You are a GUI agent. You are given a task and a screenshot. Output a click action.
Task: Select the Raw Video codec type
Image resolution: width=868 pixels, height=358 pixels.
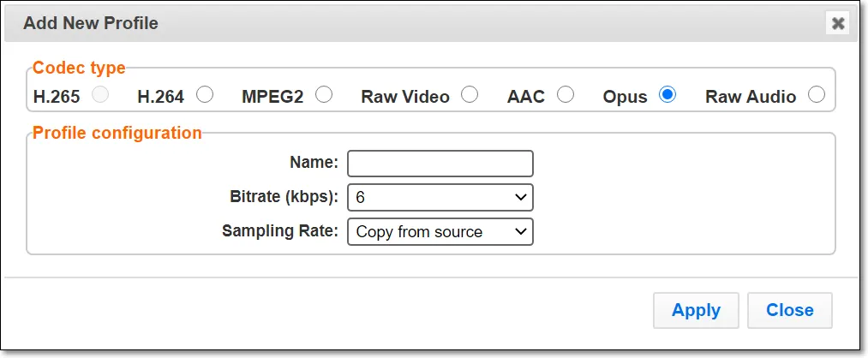[x=470, y=94]
